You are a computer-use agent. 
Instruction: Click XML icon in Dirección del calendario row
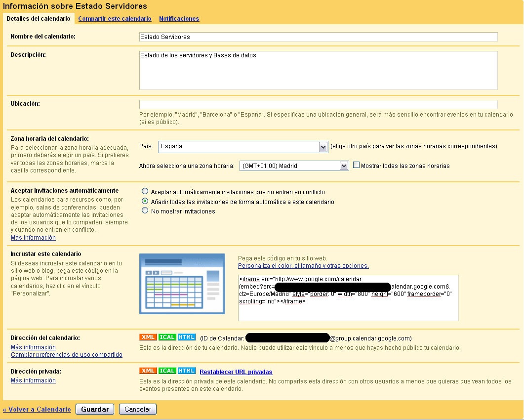coord(148,337)
